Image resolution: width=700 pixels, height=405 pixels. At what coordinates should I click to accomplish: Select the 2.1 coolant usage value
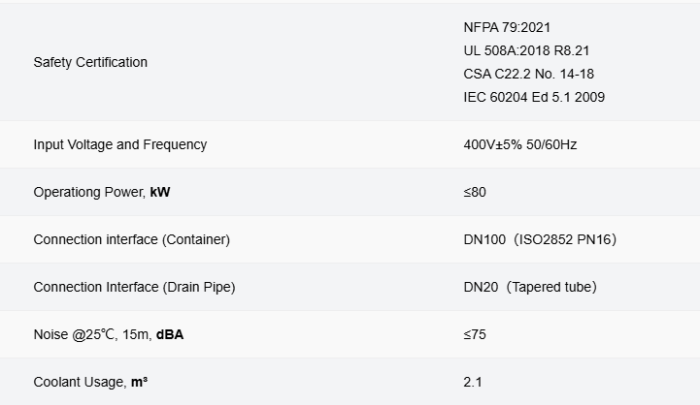(473, 381)
